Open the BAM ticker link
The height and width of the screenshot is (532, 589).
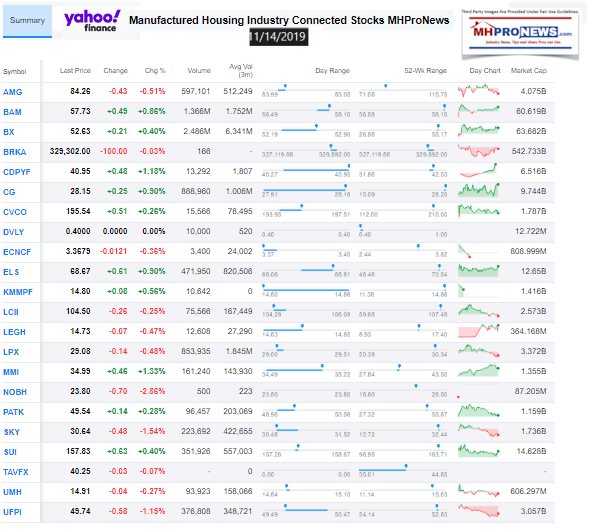click(12, 112)
